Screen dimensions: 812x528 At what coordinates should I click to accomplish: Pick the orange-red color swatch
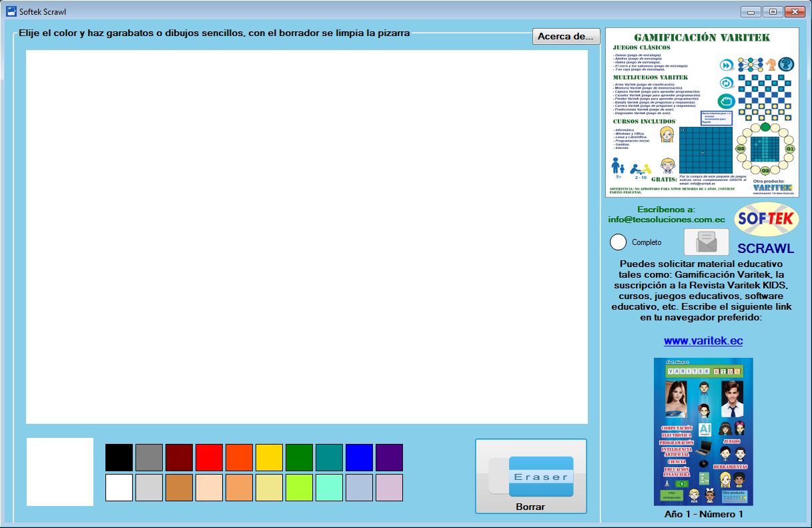(239, 457)
